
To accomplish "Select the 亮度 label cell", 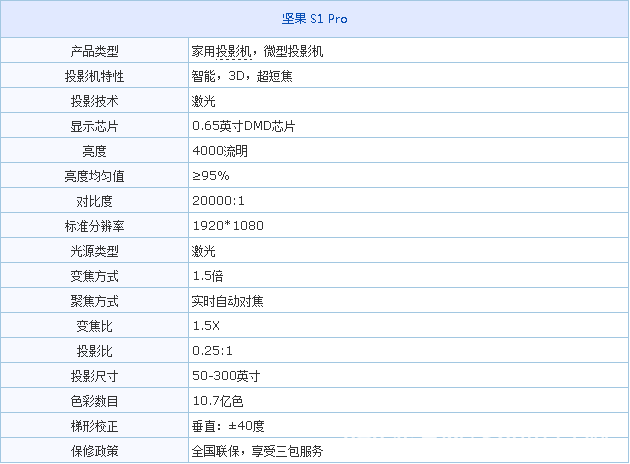I will tap(94, 151).
